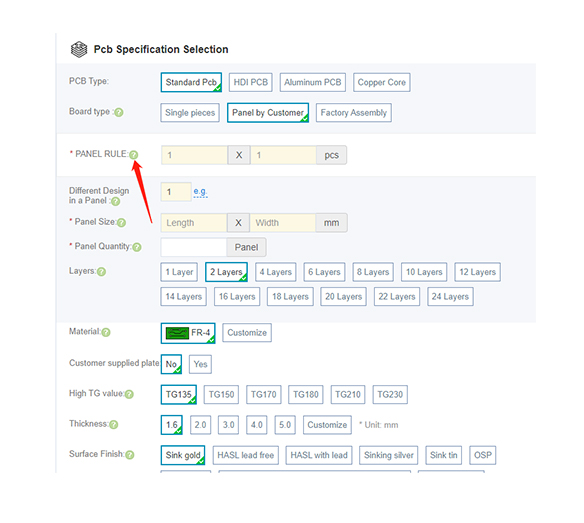Click the Thickness help icon
The width and height of the screenshot is (584, 523).
pos(114,425)
